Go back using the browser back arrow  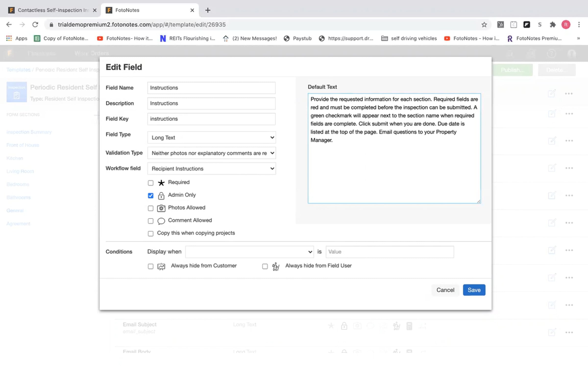point(9,25)
